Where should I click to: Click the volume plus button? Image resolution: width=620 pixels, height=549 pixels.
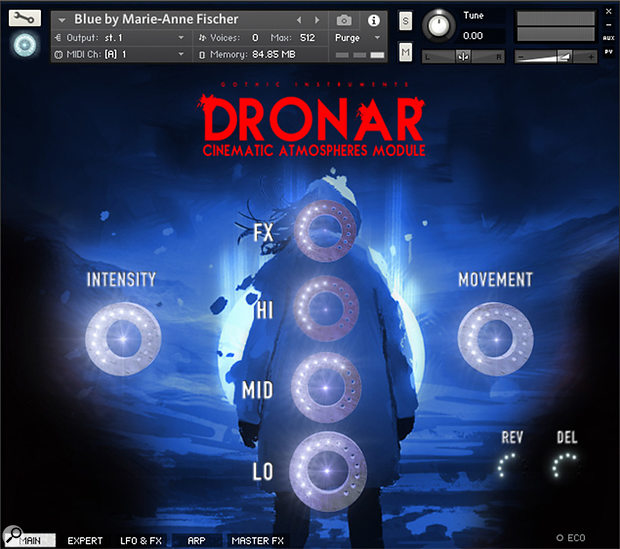click(591, 57)
